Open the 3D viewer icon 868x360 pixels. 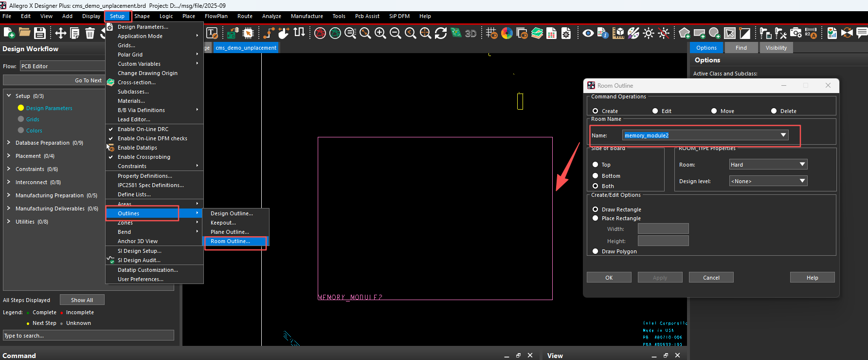coord(470,33)
